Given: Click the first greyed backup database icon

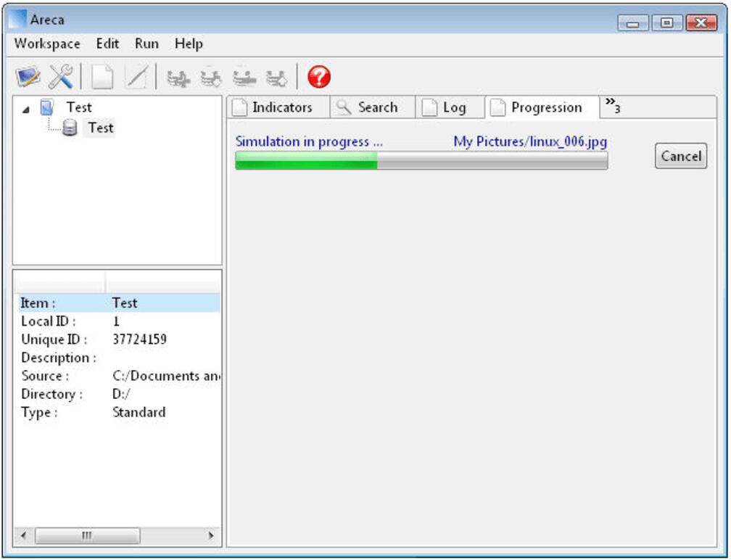Looking at the screenshot, I should point(178,78).
